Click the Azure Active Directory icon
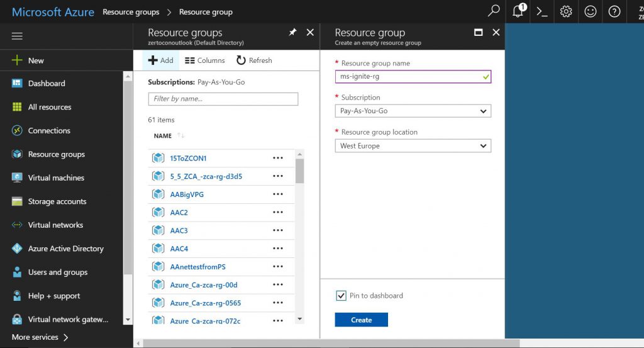Screen dimensions: 644x348 click(17, 249)
